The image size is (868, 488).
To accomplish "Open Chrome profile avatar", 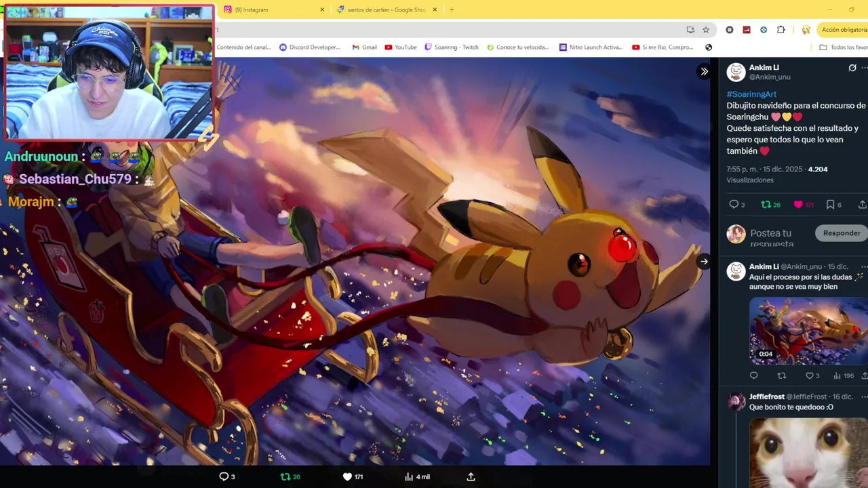I will [x=806, y=30].
